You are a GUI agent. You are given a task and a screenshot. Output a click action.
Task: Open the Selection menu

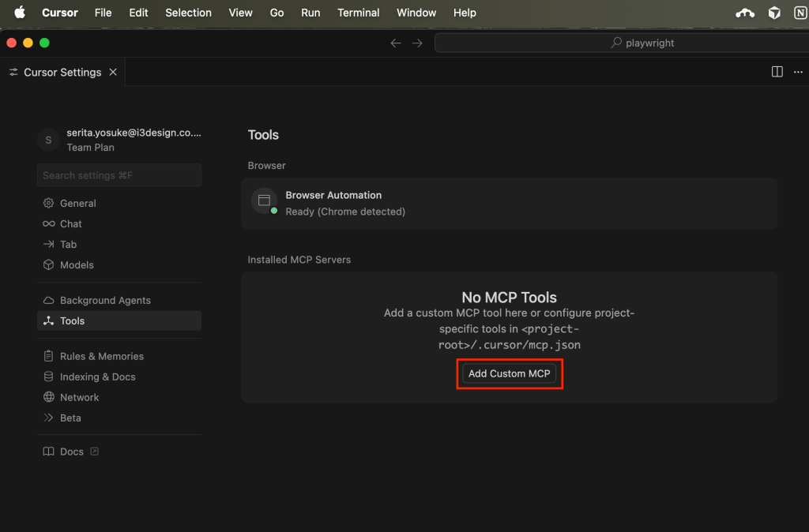188,13
